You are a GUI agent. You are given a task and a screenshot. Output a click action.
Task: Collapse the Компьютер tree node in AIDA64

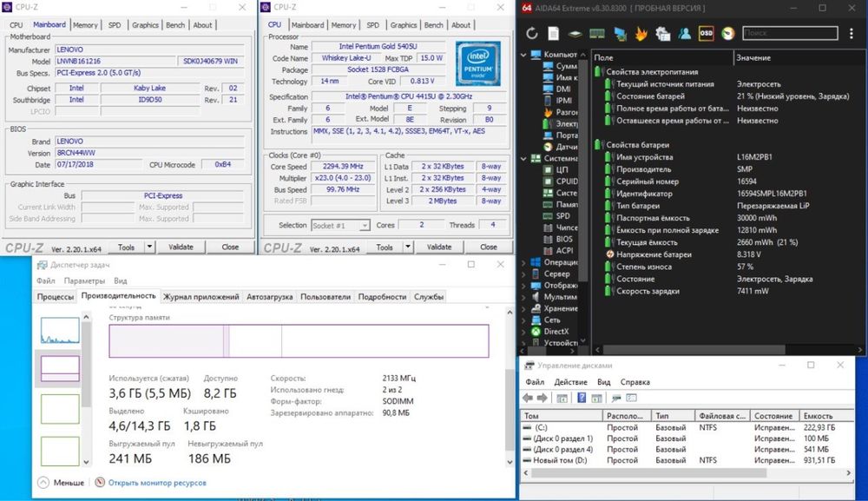coord(523,55)
